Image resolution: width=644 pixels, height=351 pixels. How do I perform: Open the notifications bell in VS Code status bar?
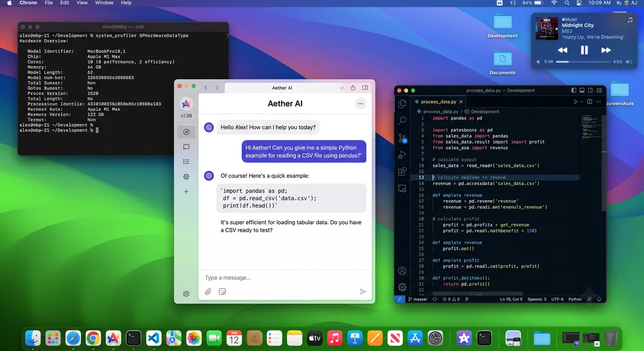coord(598,299)
